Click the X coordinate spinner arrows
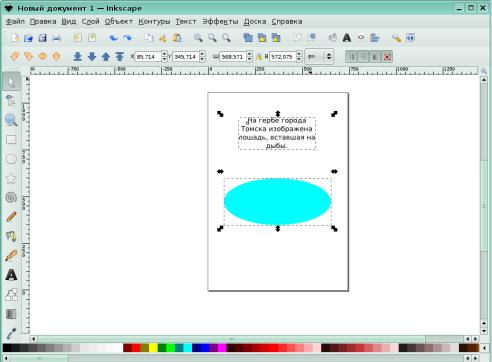Viewport: 492px width, 362px height. [164, 57]
